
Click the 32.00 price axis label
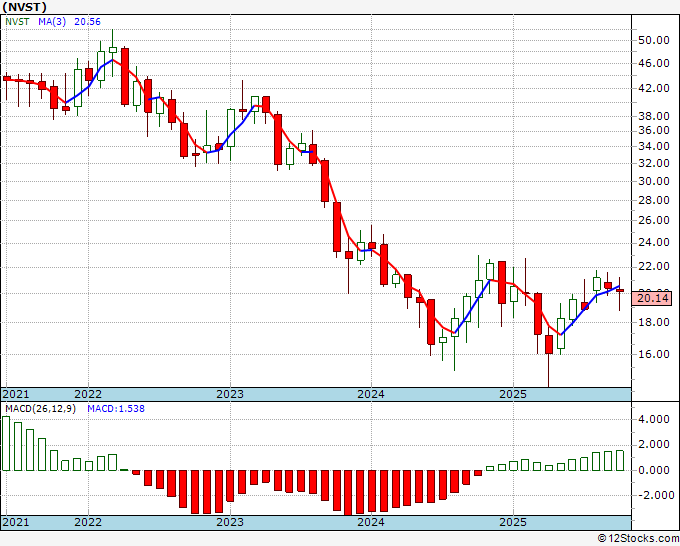click(x=654, y=163)
